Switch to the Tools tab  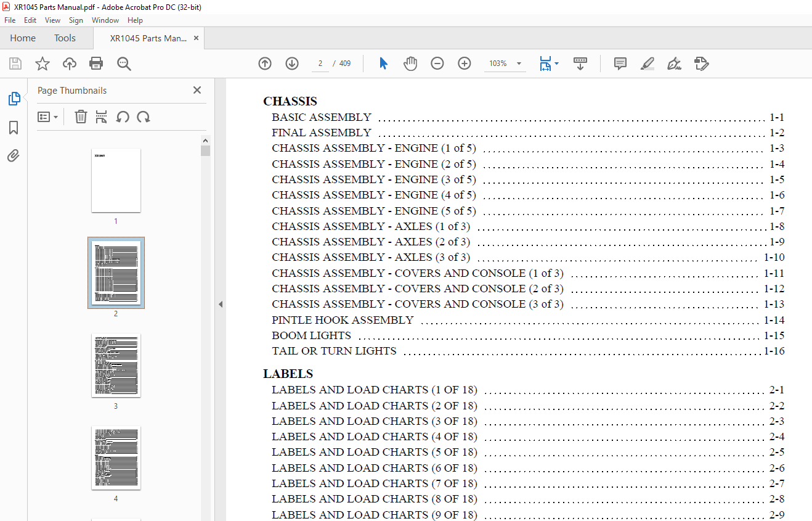pyautogui.click(x=65, y=38)
